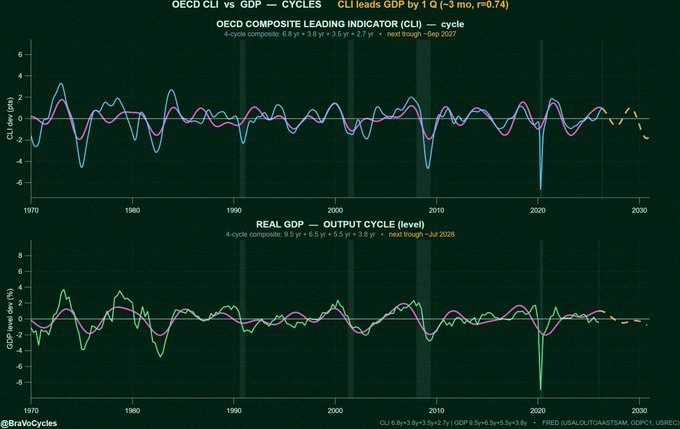The width and height of the screenshot is (680, 429).
Task: Click the 2010 tick on the CLI chart axis
Action: [437, 210]
